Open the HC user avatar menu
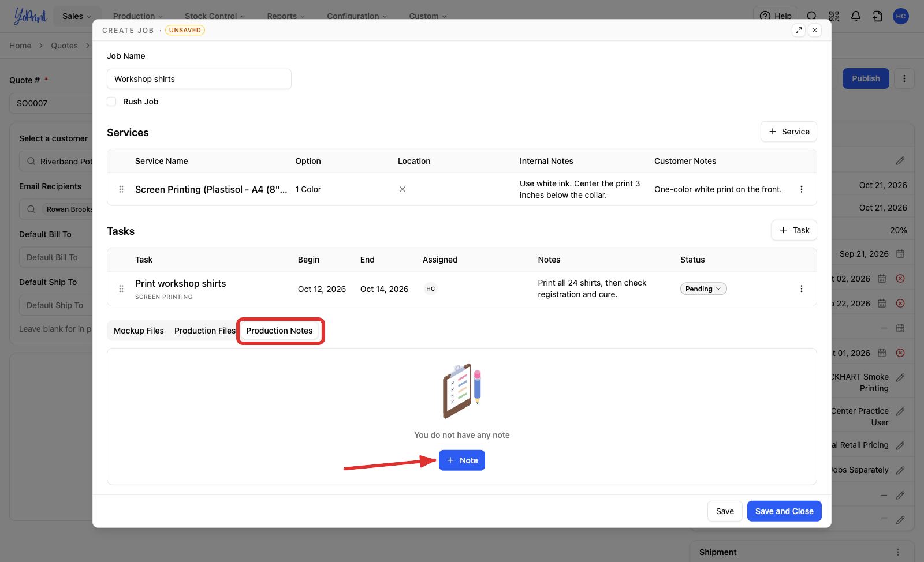924x562 pixels. [901, 16]
